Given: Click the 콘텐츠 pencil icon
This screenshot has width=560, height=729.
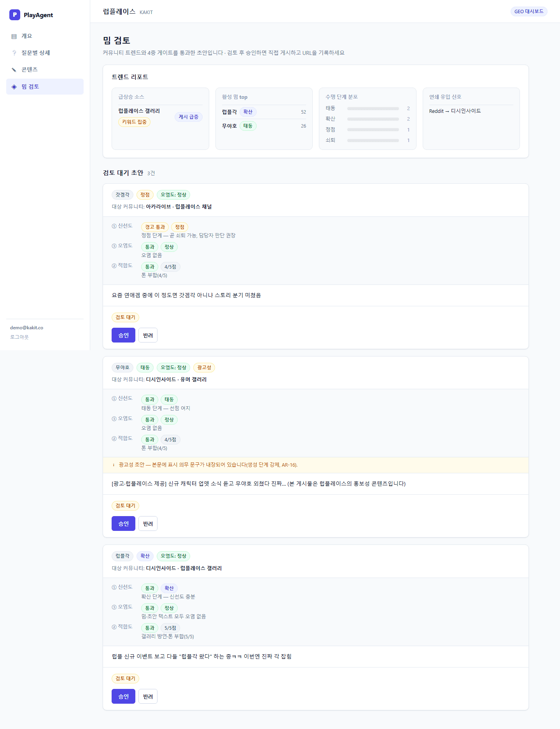Looking at the screenshot, I should [x=14, y=70].
